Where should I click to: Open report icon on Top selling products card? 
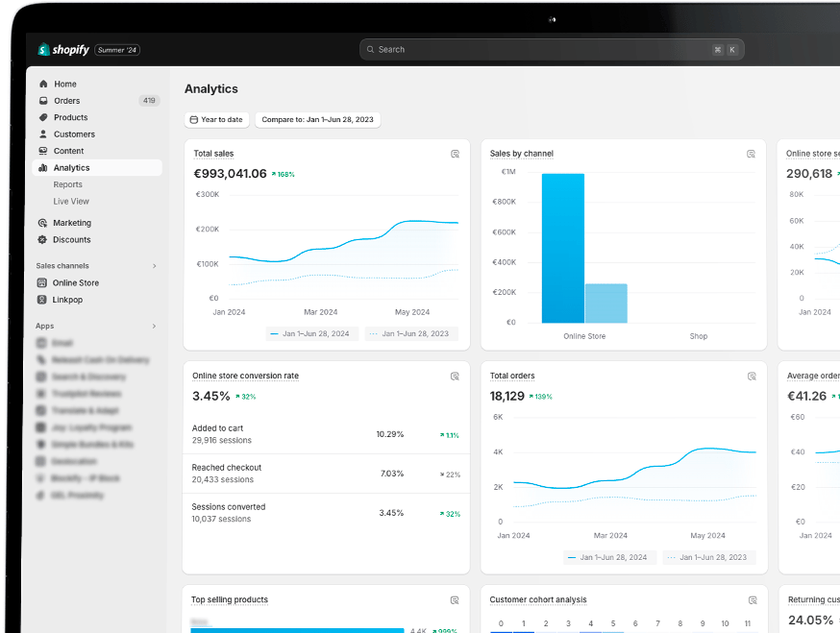[455, 600]
